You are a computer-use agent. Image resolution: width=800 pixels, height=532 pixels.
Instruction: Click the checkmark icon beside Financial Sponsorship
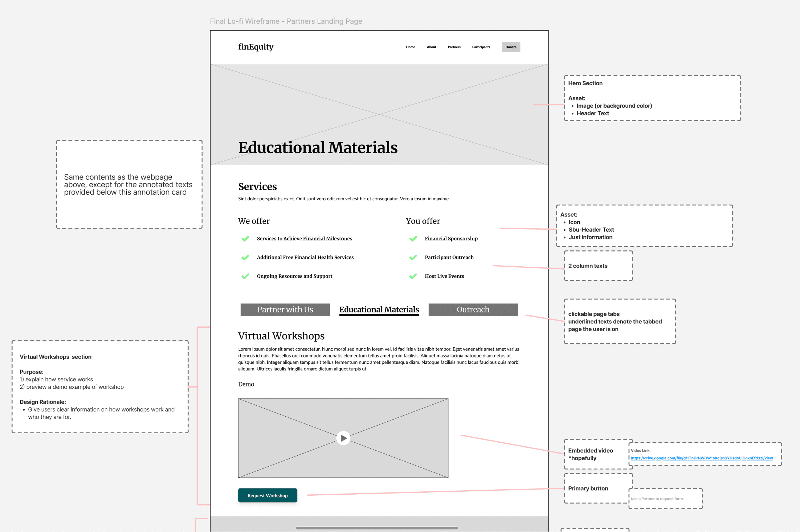tap(413, 238)
